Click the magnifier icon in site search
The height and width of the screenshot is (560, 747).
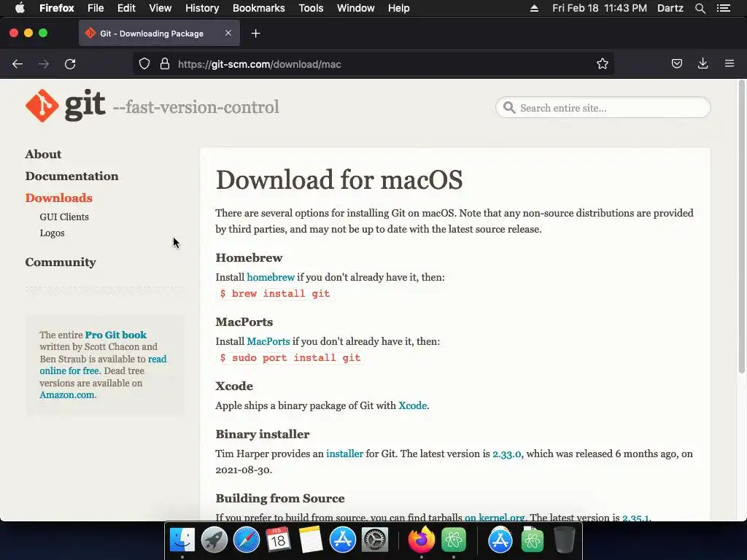pos(509,108)
